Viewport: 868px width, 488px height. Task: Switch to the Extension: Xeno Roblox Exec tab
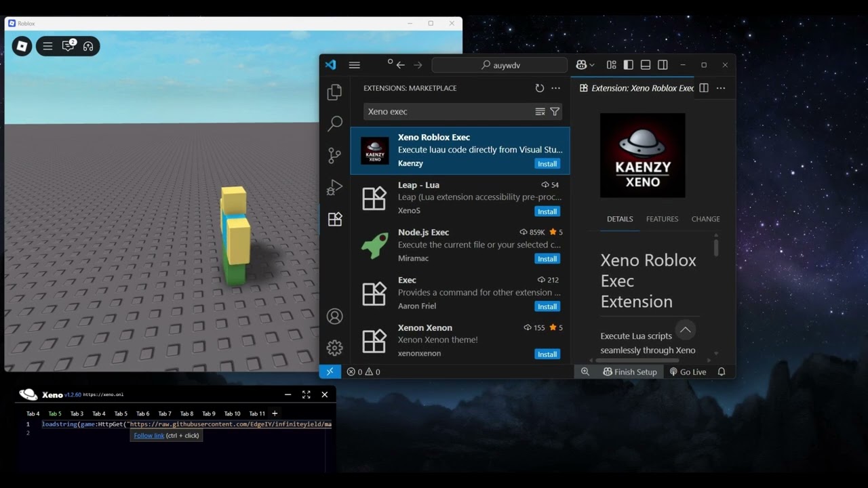[636, 88]
